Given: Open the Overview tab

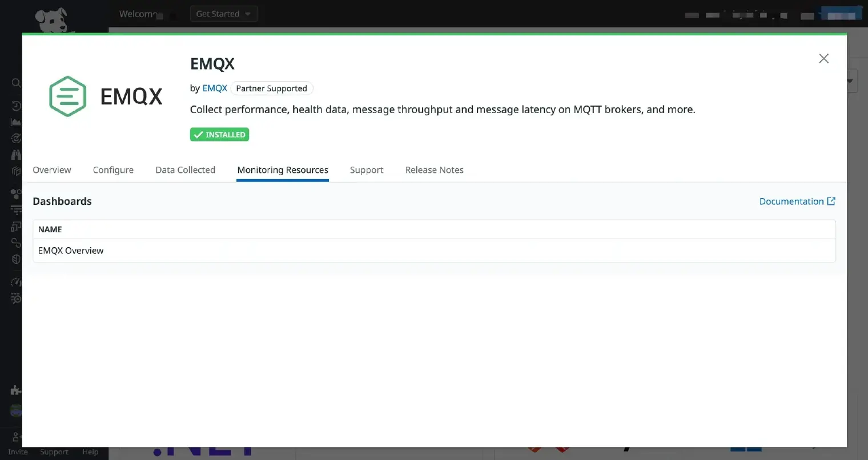Looking at the screenshot, I should click(x=52, y=170).
